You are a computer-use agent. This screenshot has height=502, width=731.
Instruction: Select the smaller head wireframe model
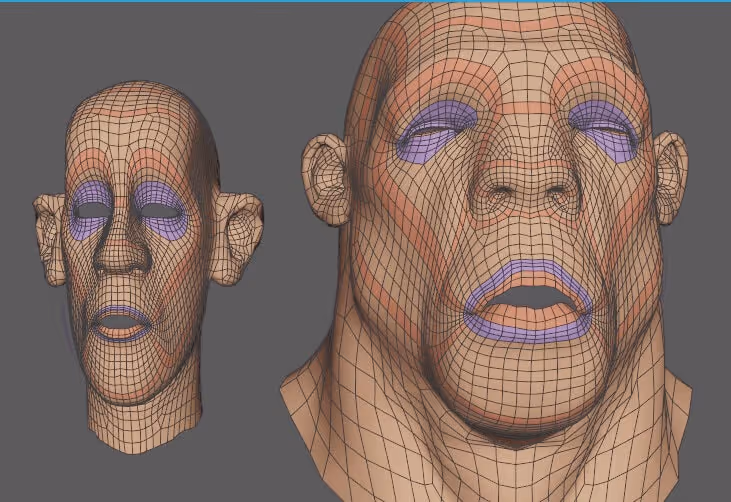147,268
